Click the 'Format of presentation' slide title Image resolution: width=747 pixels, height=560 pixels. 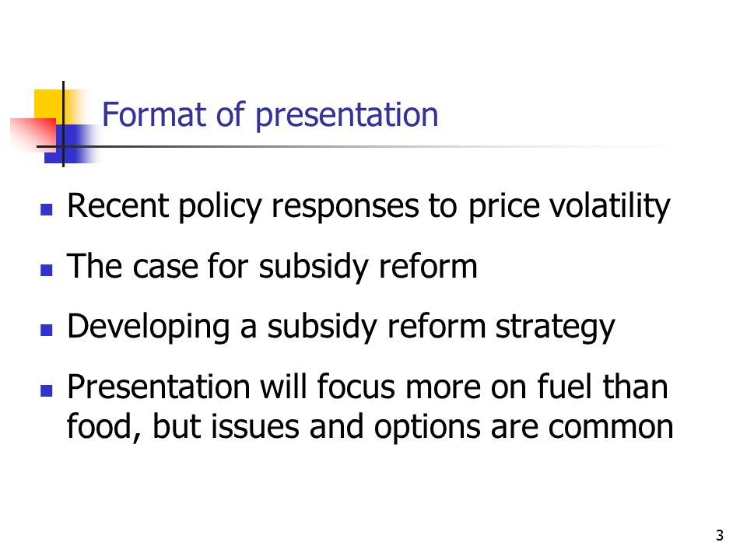point(270,116)
